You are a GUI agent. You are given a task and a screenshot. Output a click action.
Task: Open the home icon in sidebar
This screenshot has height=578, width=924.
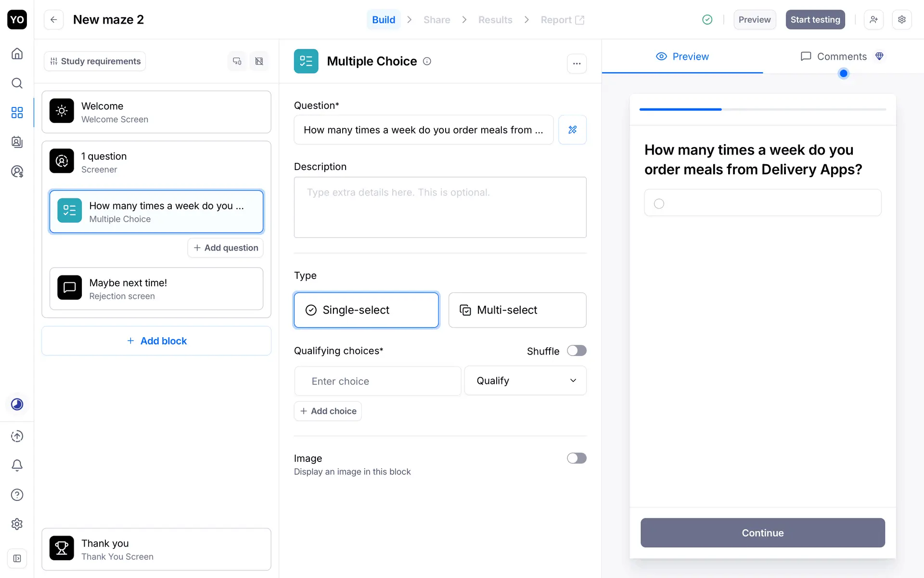tap(17, 53)
